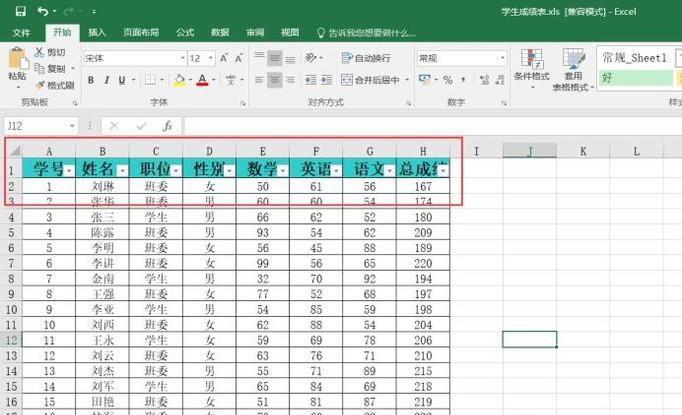Click decrease decimal icon
682x415 pixels.
coord(500,80)
